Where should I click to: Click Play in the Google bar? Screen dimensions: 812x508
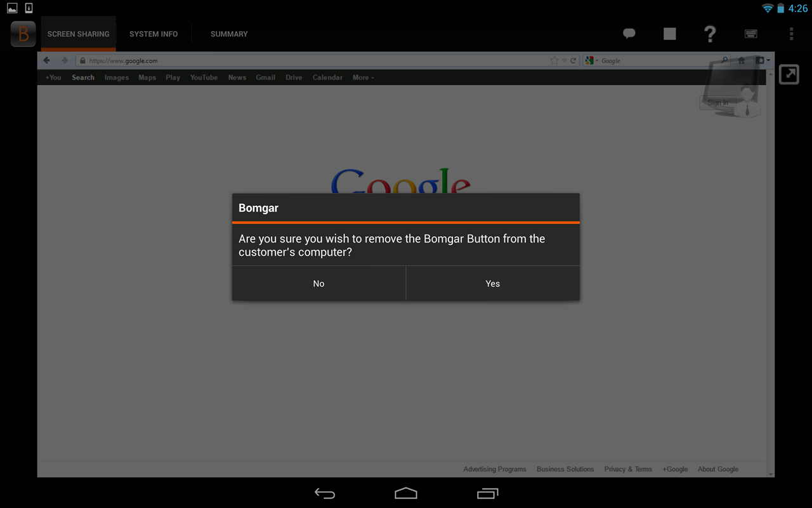point(173,77)
